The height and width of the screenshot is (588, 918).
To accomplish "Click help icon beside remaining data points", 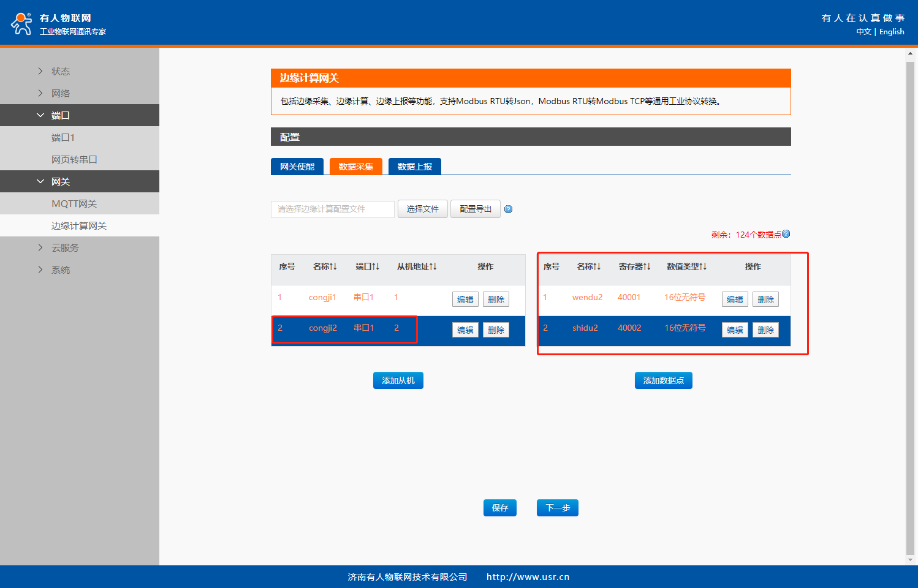I will tap(786, 234).
